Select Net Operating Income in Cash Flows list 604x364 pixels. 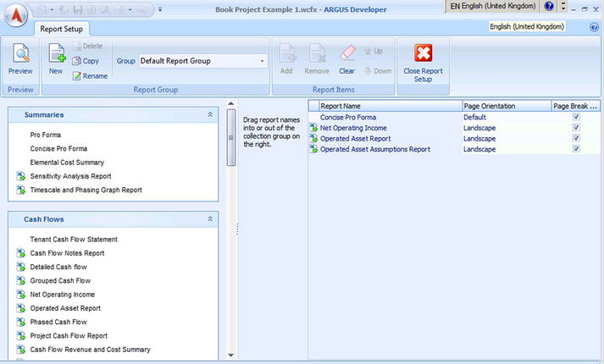tap(63, 295)
